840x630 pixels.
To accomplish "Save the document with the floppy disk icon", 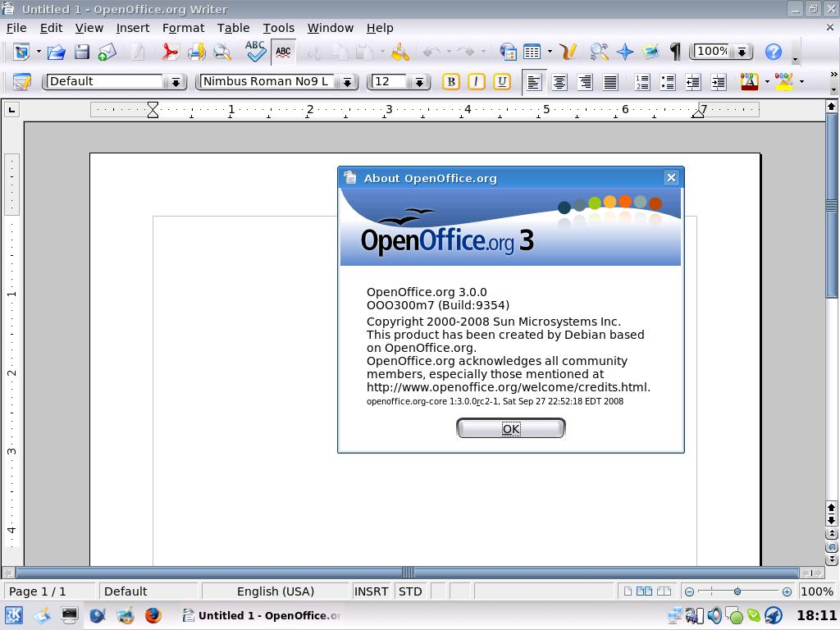I will coord(82,52).
